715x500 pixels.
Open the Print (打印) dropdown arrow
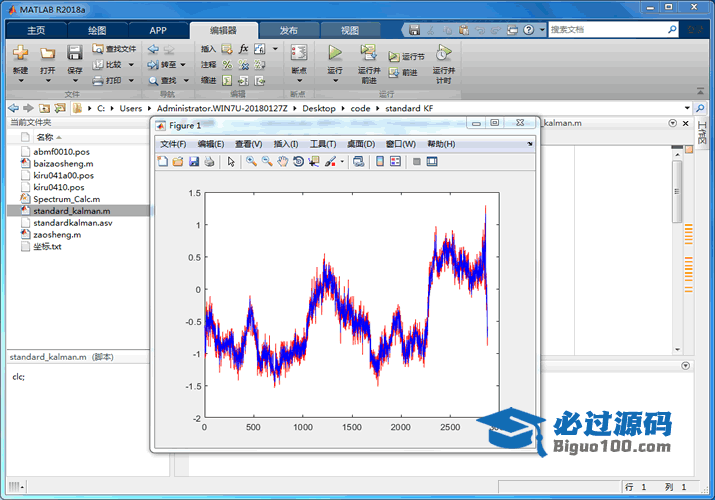pyautogui.click(x=131, y=81)
